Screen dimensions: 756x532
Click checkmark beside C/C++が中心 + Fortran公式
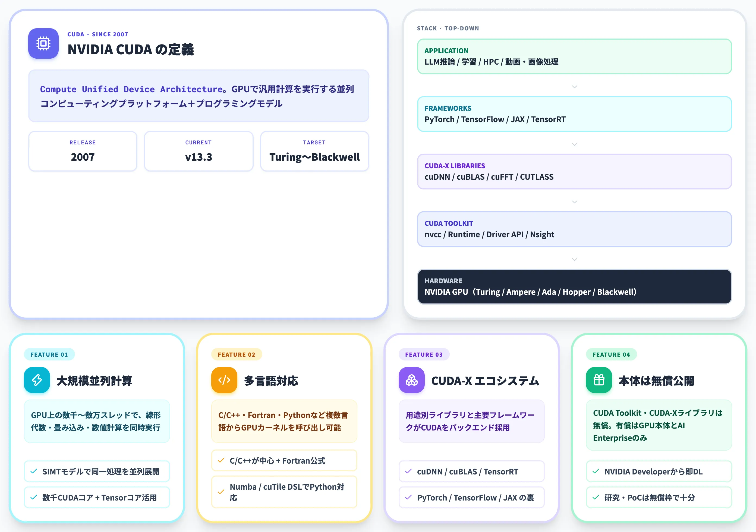tap(221, 460)
